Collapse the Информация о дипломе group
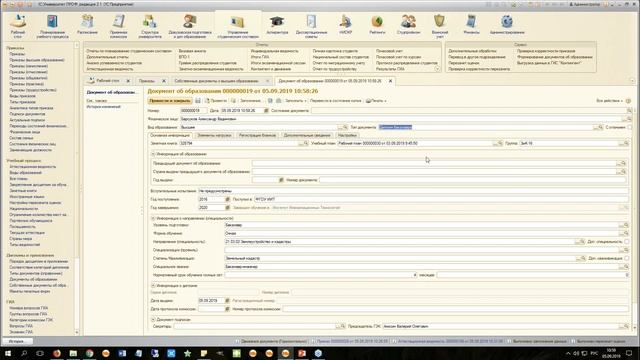Image resolution: width=640 pixels, height=360 pixels. 153,286
